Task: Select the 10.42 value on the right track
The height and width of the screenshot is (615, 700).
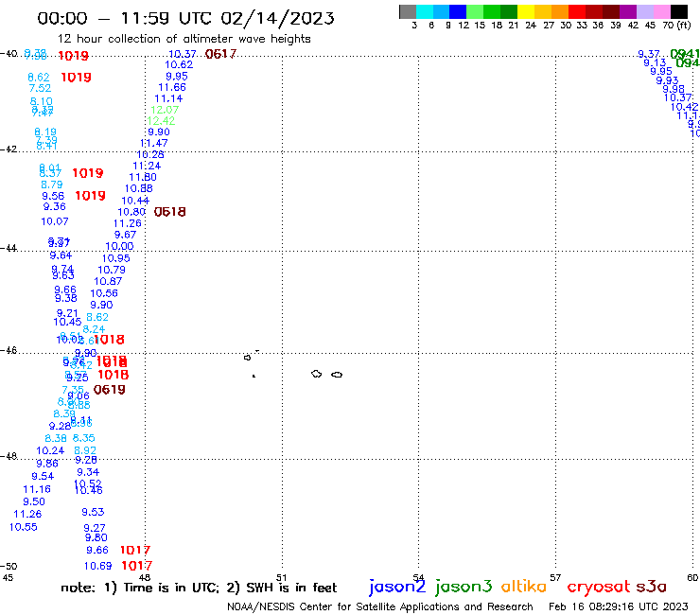Action: [684, 107]
